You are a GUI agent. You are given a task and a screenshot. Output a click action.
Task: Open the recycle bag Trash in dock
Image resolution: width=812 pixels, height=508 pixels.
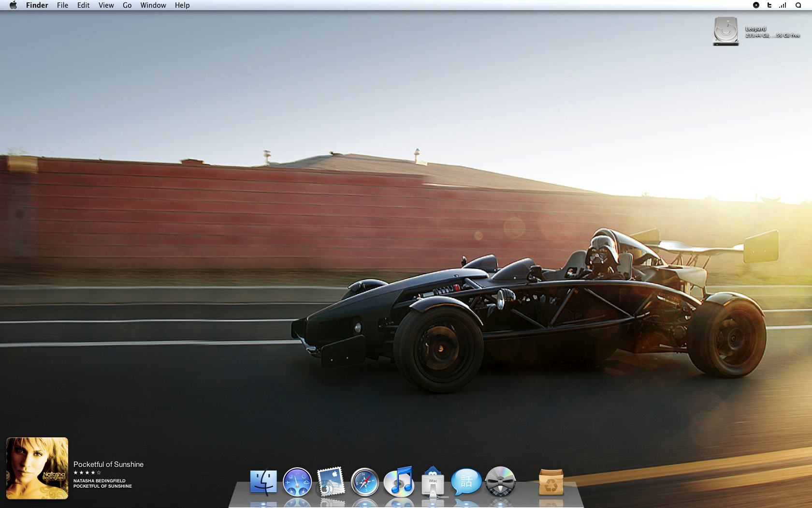coord(551,482)
